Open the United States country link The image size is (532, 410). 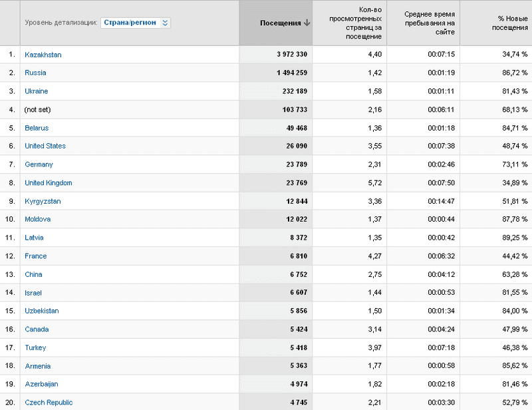click(x=45, y=146)
